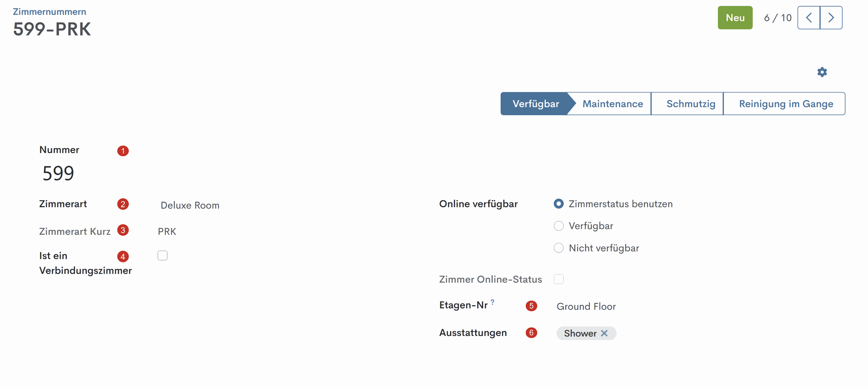Open the Zimmerart Deluxe Room dropdown
Image resolution: width=868 pixels, height=387 pixels.
coord(190,205)
